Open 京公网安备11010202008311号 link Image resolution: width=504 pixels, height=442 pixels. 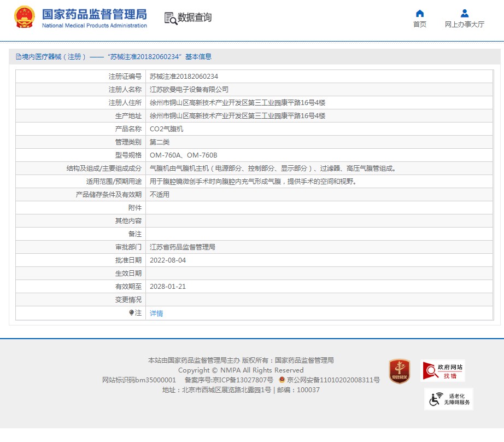[x=333, y=380]
